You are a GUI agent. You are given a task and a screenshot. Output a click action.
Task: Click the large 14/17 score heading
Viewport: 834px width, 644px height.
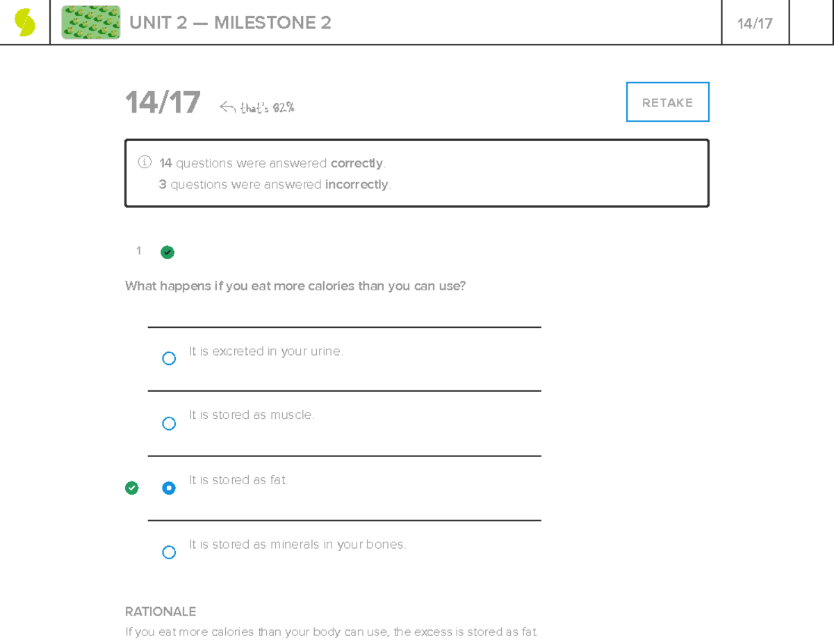point(163,103)
